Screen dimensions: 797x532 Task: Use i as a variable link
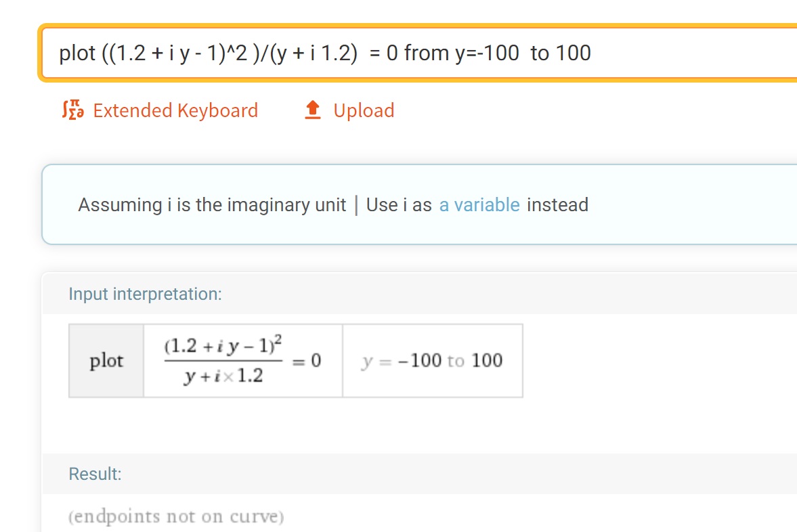pos(479,205)
